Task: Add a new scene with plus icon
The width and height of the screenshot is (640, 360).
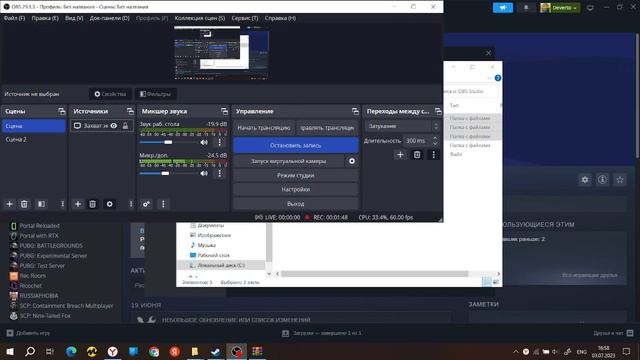Action: point(9,204)
